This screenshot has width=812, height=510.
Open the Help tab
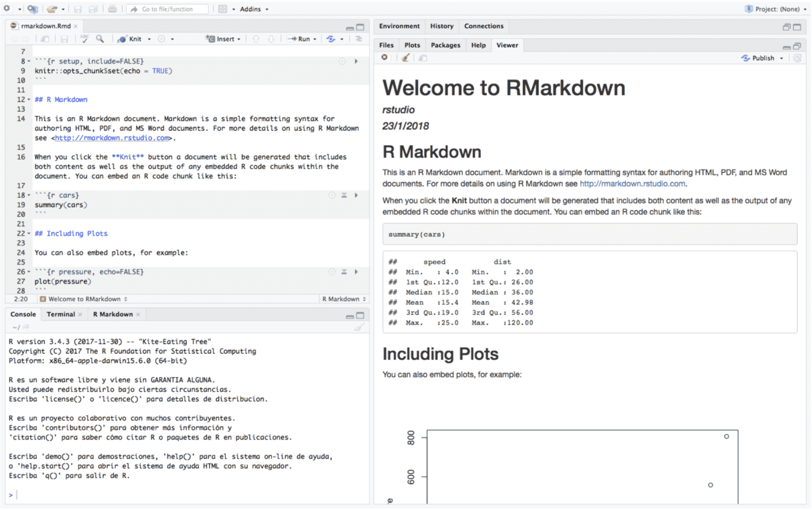tap(478, 45)
